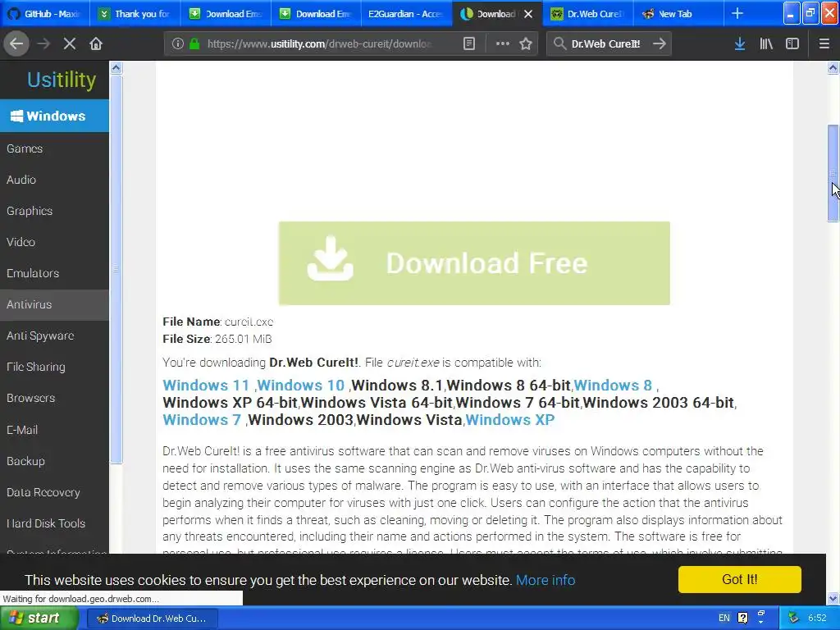Viewport: 840px width, 630px height.
Task: Toggle reader view icon
Action: pyautogui.click(x=469, y=44)
